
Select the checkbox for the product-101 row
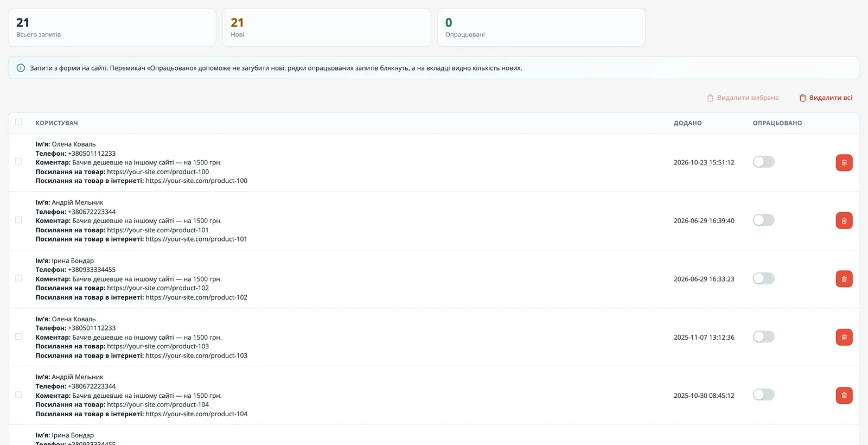pyautogui.click(x=18, y=220)
